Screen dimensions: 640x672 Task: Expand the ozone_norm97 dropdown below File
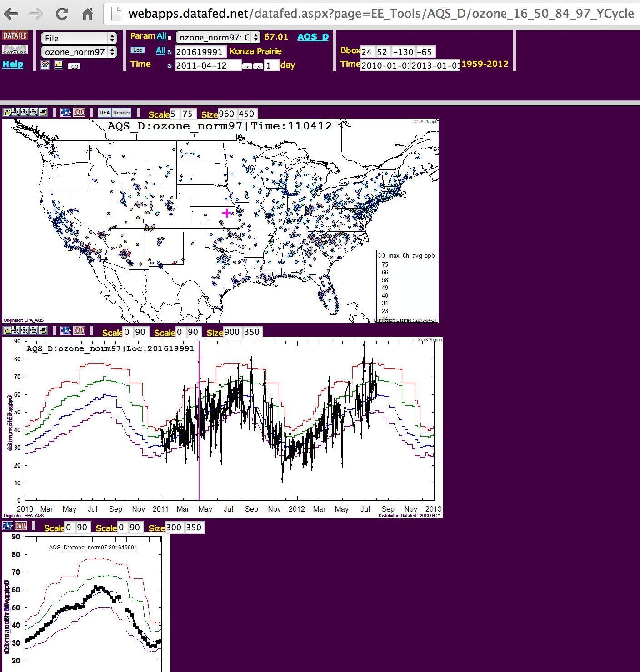click(x=79, y=52)
